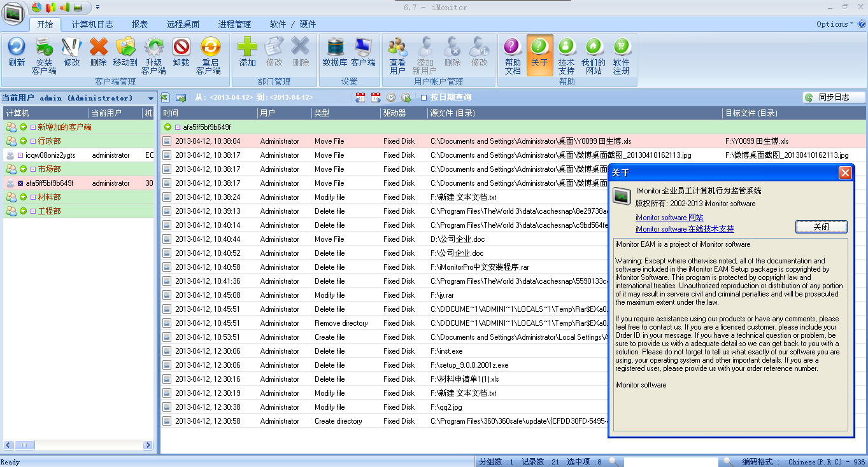The image size is (868, 467).
Task: Collapse the 材料部 group arrow
Action: (x=23, y=197)
